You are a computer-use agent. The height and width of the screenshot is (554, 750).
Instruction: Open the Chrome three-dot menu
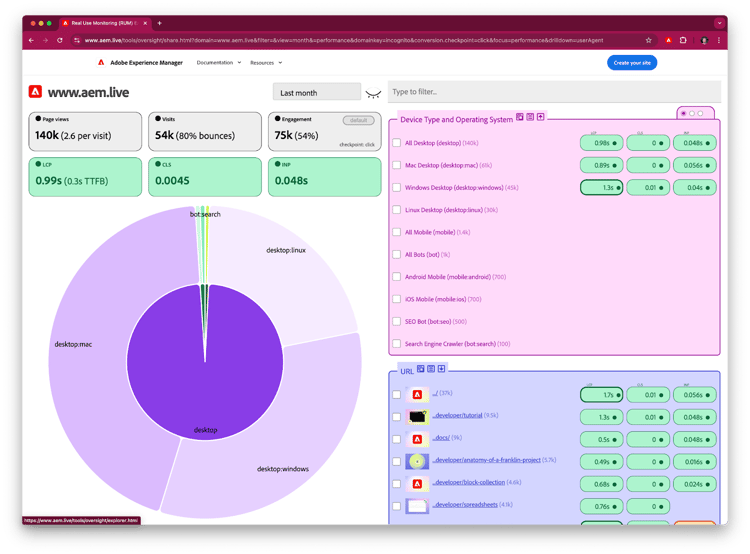pyautogui.click(x=719, y=40)
